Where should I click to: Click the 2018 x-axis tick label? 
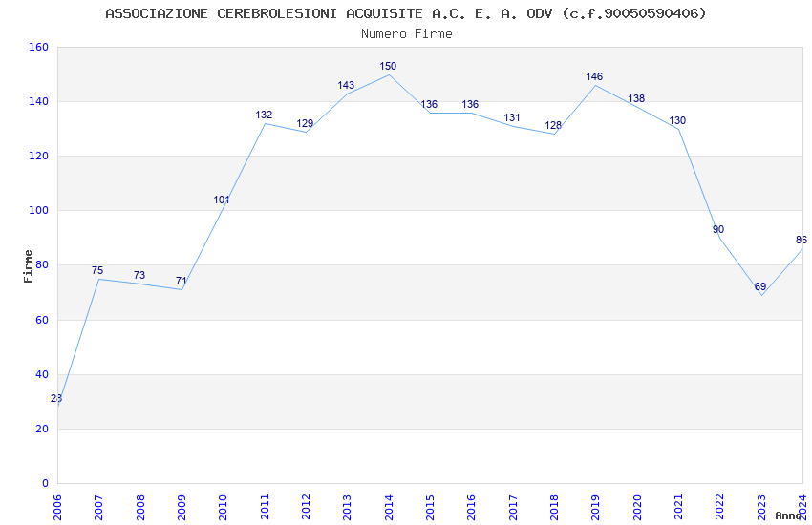[554, 508]
